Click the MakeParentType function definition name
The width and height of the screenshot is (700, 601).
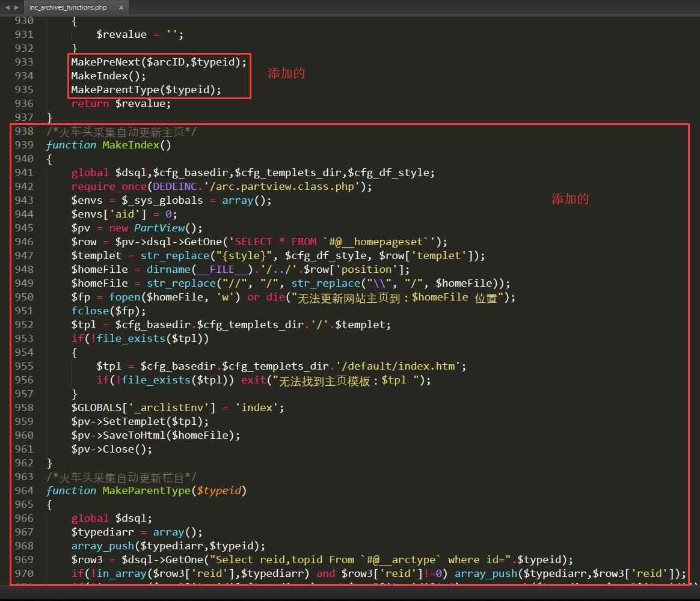[146, 490]
